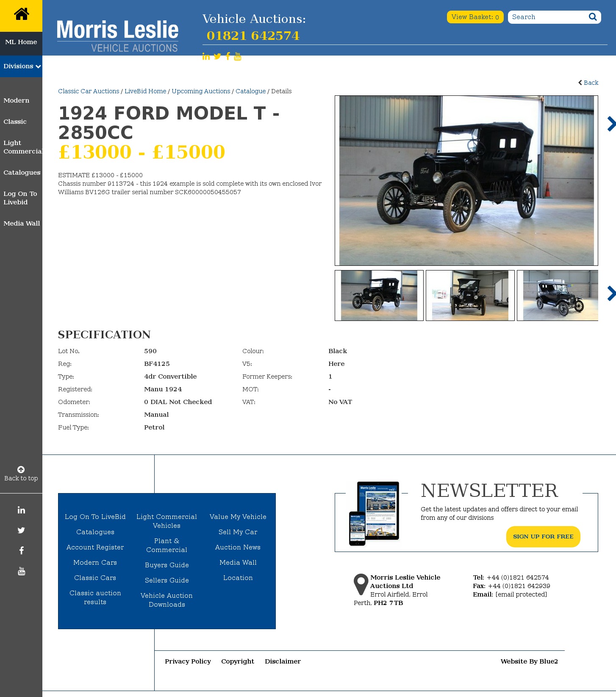Open Privacy Policy link

coord(188,661)
